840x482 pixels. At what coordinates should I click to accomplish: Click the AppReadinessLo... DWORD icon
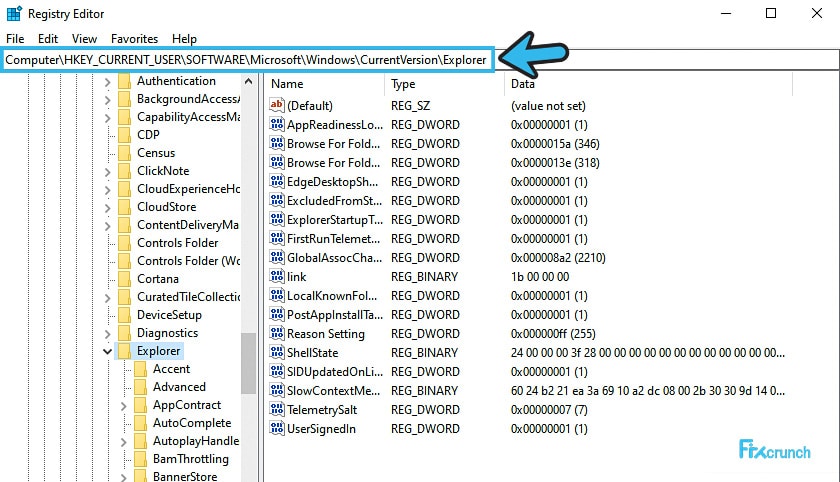[276, 124]
